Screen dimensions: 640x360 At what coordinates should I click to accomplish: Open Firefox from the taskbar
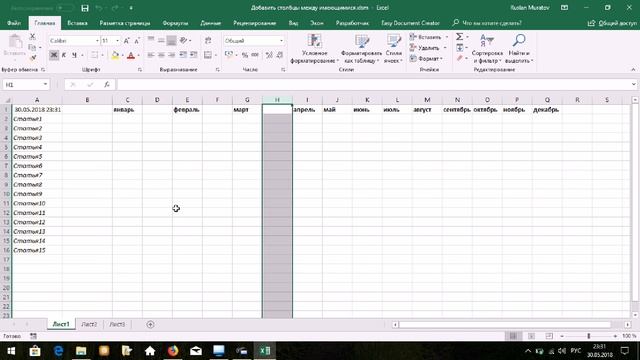(x=173, y=351)
